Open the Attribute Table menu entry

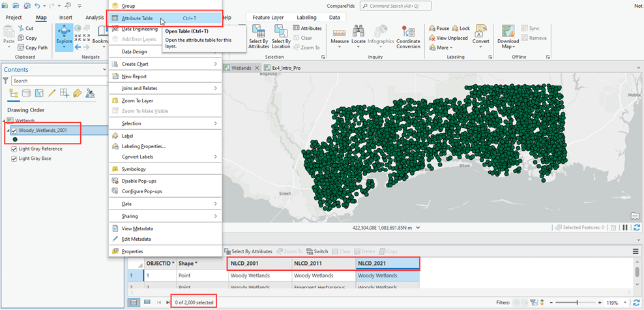(x=166, y=18)
